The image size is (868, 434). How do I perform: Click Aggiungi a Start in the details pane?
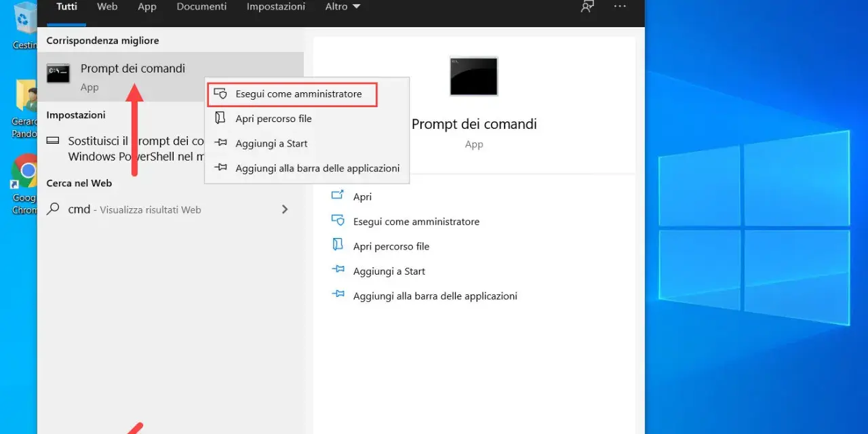(x=389, y=271)
